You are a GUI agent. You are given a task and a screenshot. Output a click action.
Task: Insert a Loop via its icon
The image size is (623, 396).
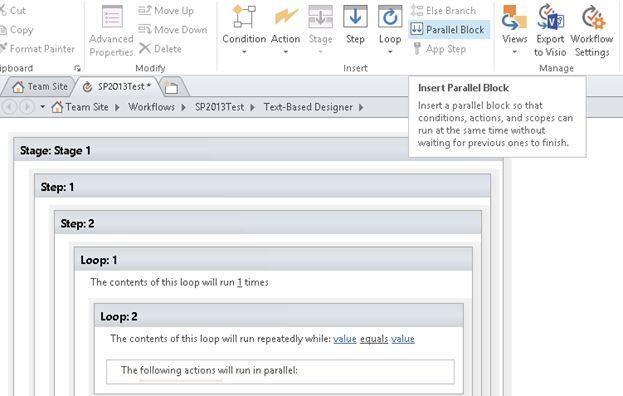pyautogui.click(x=390, y=17)
